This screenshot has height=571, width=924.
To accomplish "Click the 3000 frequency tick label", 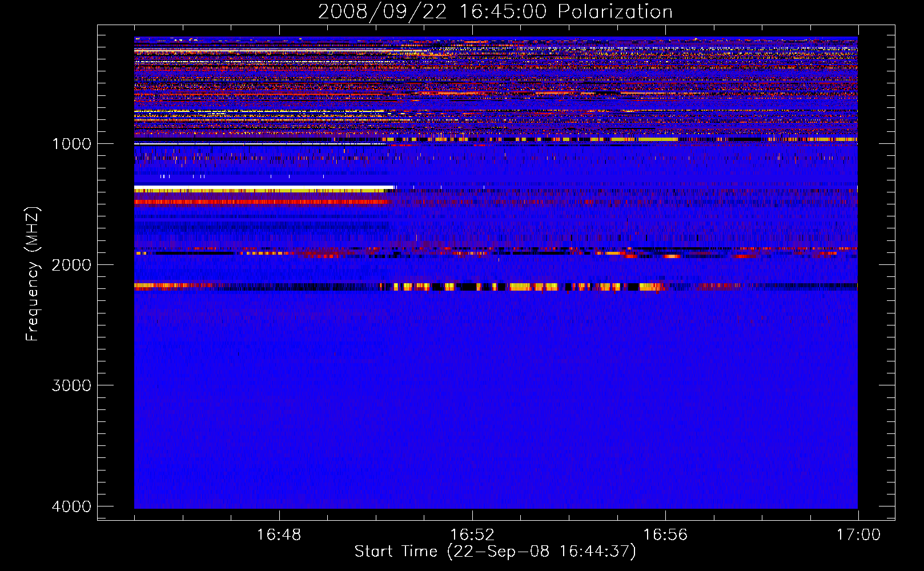I will pyautogui.click(x=71, y=385).
